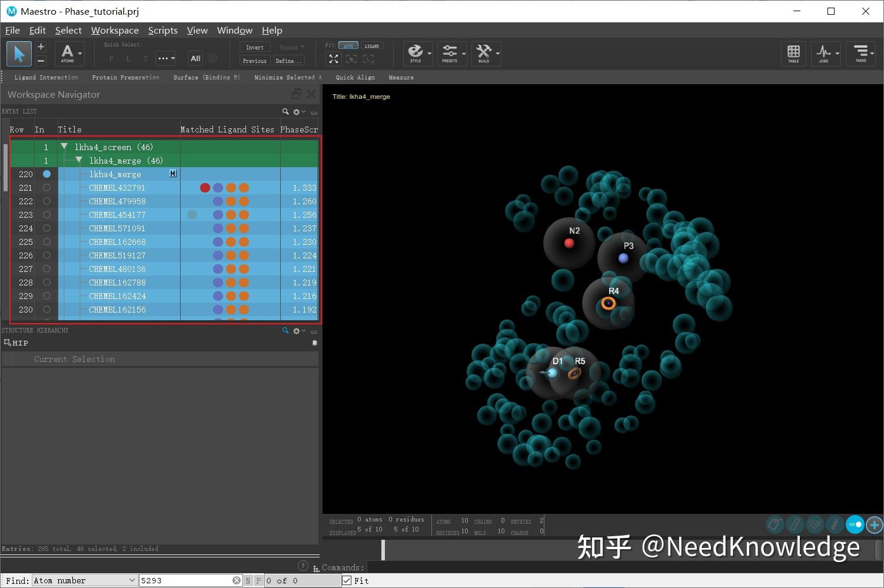Switch to the Protein Preparation tab

click(125, 77)
